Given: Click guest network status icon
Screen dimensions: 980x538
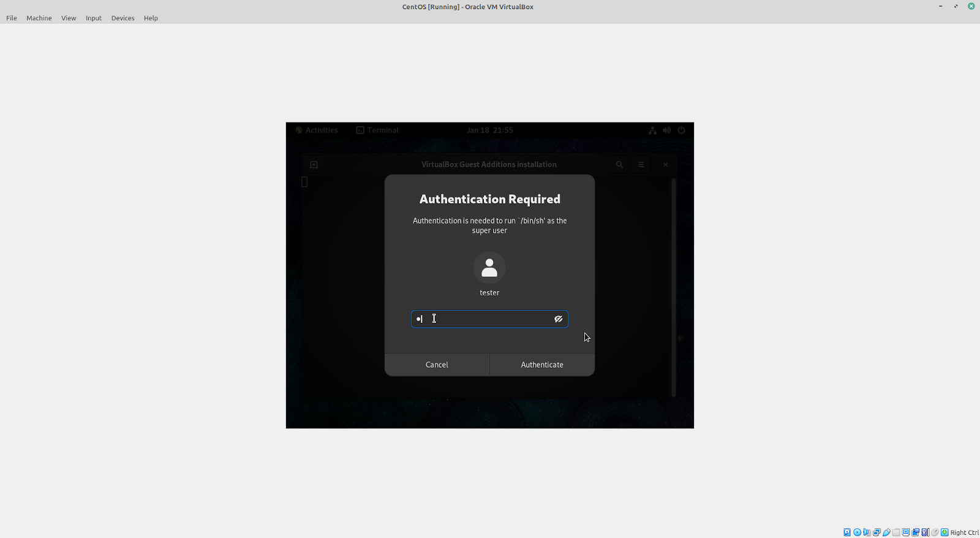Looking at the screenshot, I should coord(652,130).
